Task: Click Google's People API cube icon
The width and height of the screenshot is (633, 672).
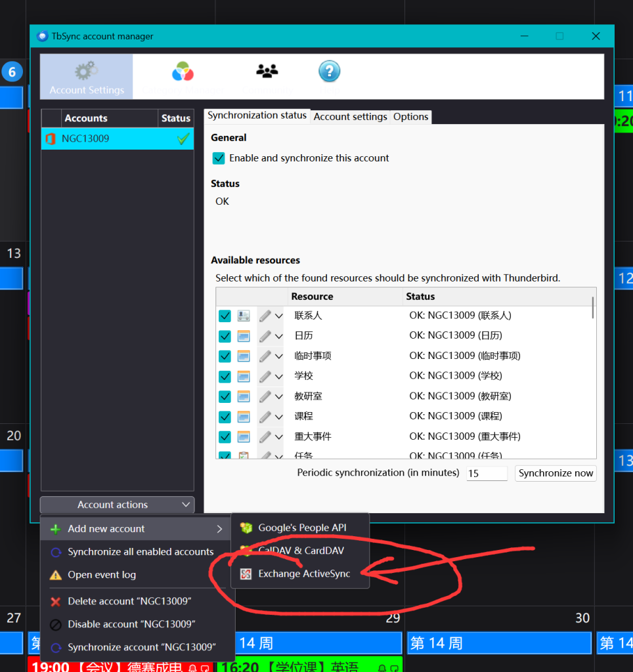Action: pos(246,528)
